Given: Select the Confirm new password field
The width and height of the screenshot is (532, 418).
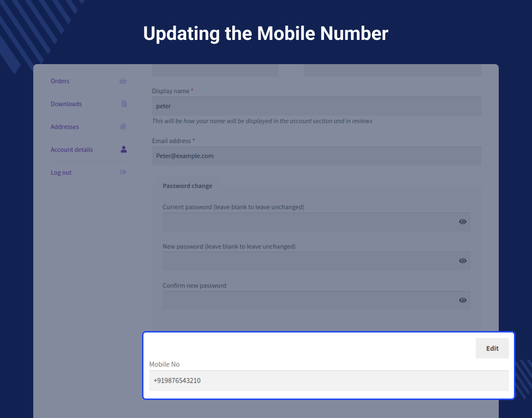Looking at the screenshot, I should (309, 300).
